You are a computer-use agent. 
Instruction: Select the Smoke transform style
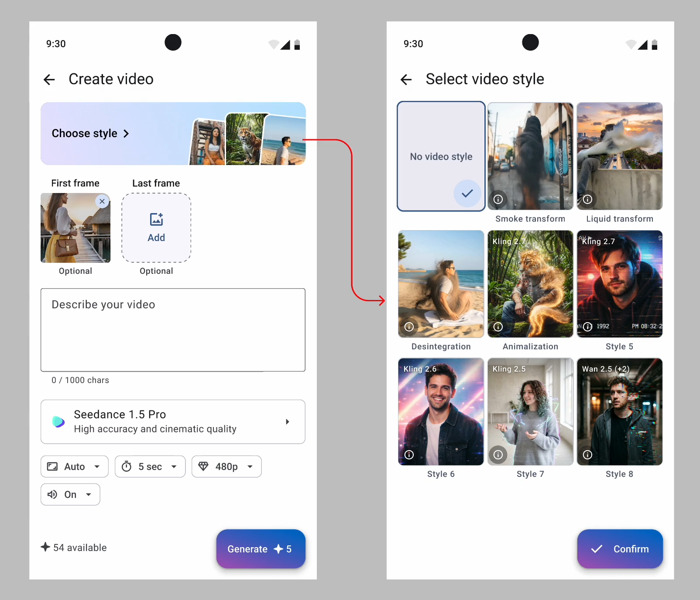click(x=530, y=156)
